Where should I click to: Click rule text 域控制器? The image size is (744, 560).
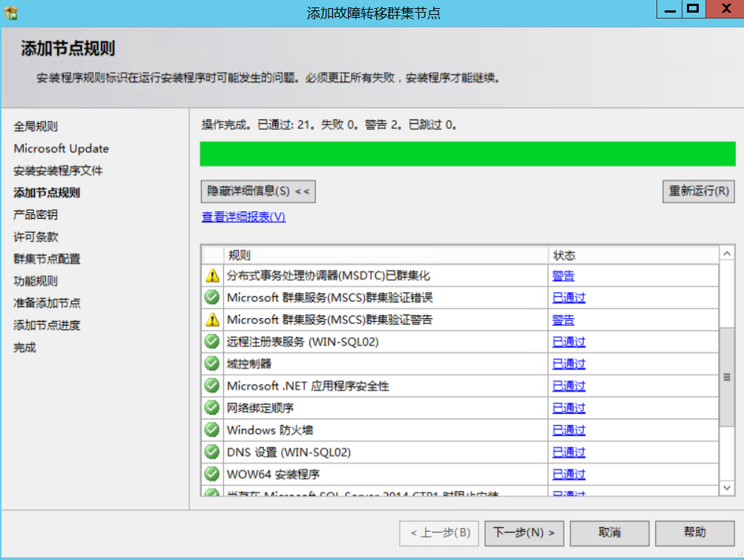[249, 364]
